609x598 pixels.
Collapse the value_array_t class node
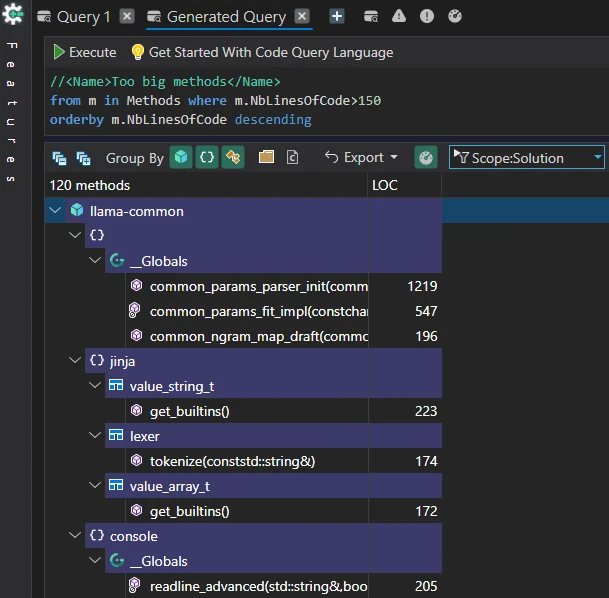95,485
